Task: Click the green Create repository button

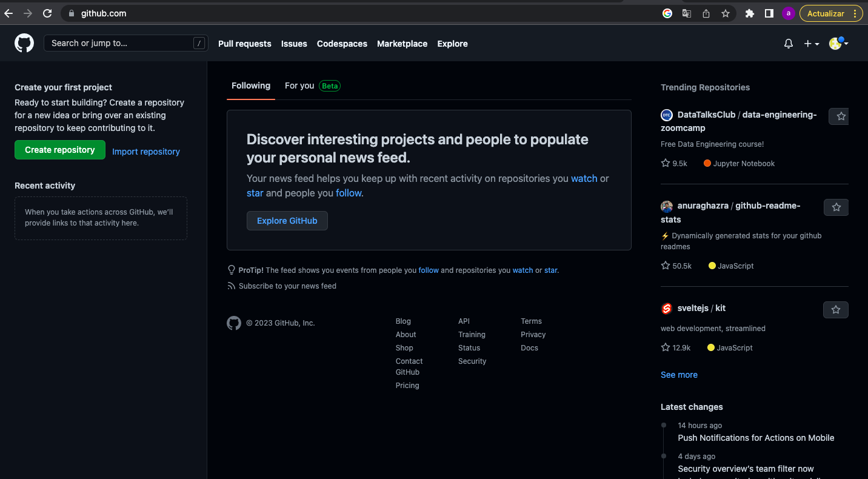Action: coord(60,150)
